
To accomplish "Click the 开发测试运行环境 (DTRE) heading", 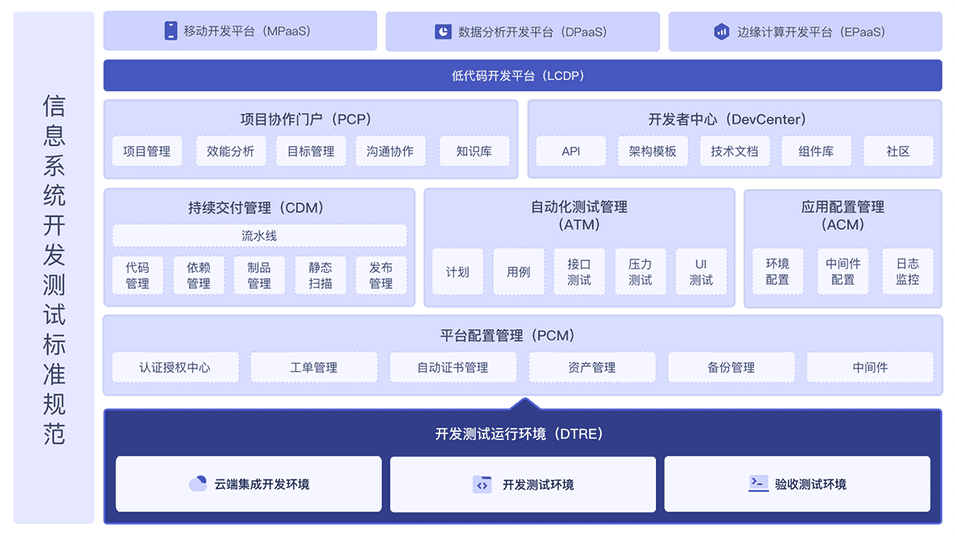I will (519, 433).
